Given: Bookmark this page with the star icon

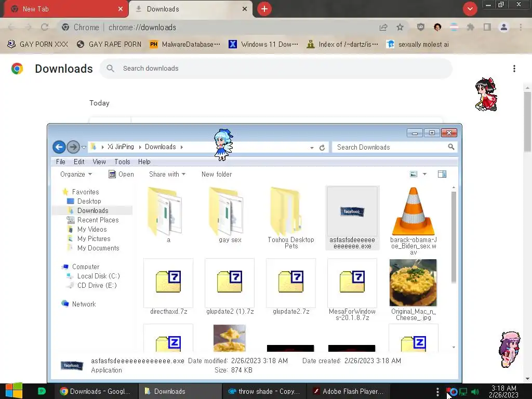Looking at the screenshot, I should [400, 27].
